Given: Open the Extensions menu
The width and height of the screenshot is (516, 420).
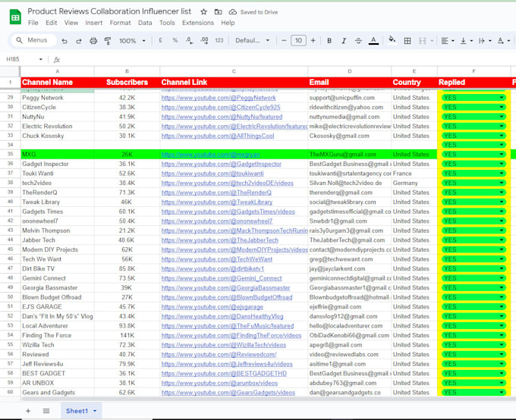Looking at the screenshot, I should click(198, 23).
